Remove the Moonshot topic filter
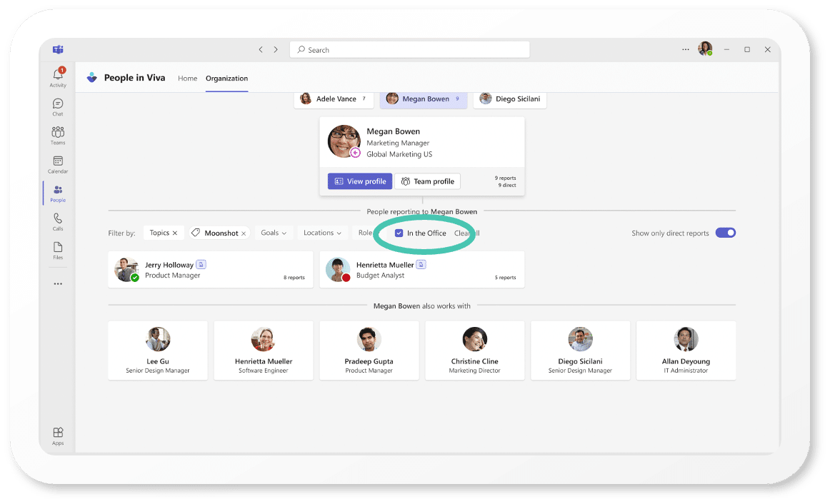Screen dimensions: 830x504 coord(244,233)
